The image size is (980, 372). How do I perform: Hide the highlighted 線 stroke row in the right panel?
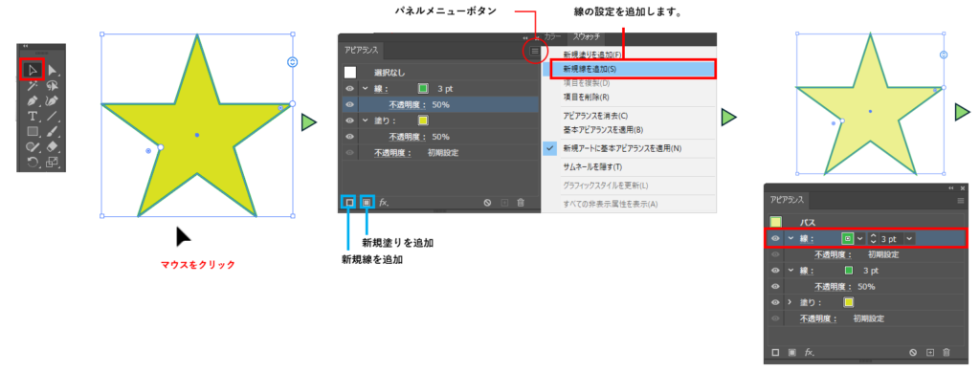point(775,238)
